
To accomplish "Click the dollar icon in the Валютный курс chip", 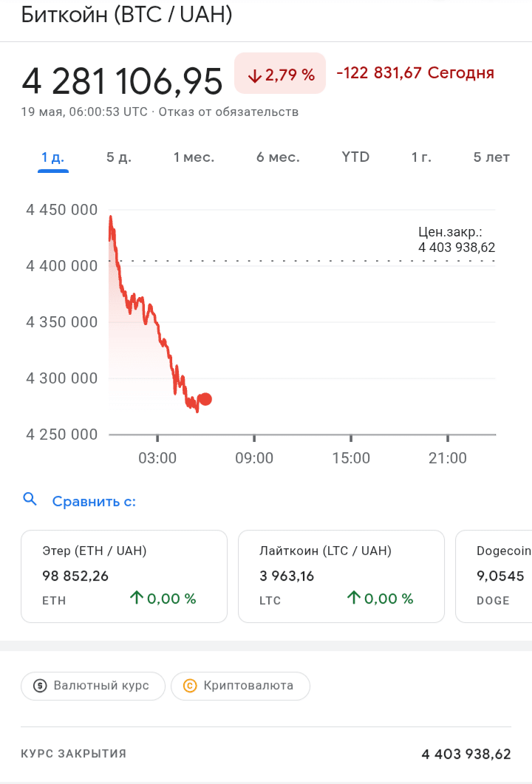I will point(41,686).
